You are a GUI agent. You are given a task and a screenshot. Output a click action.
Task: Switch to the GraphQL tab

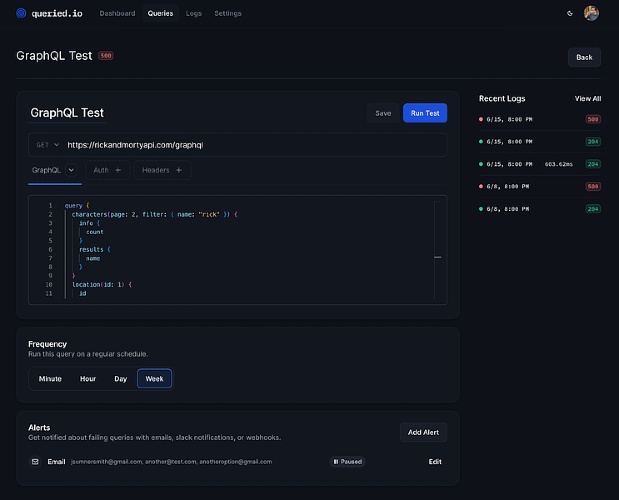47,170
